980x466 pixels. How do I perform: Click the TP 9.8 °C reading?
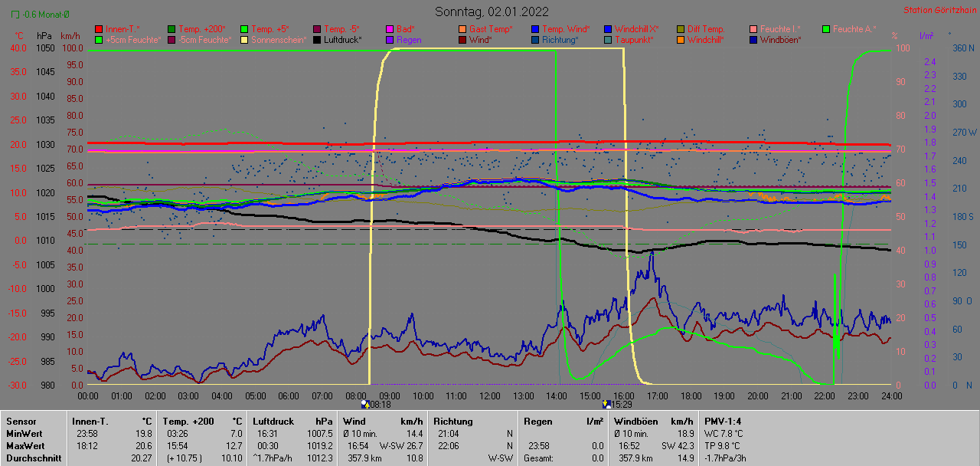tap(723, 446)
